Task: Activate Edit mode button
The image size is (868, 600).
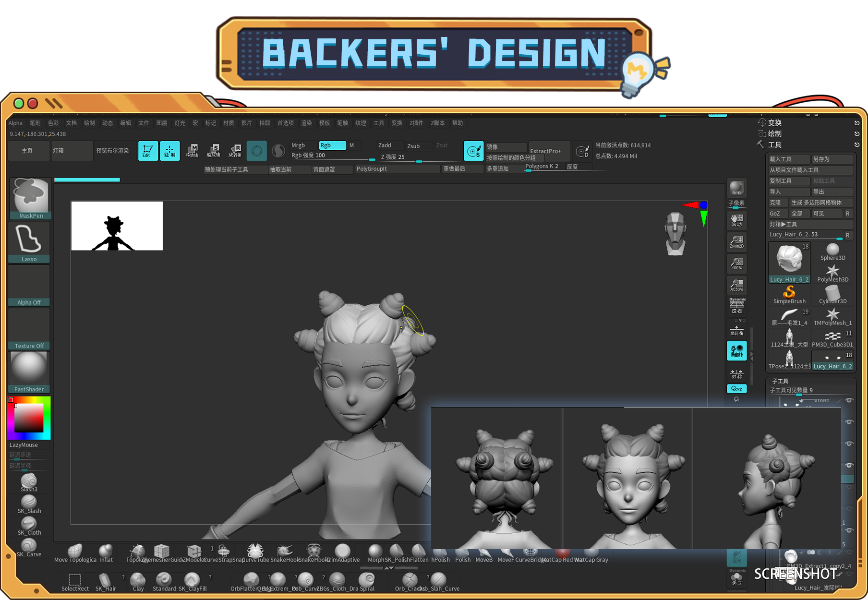Action: point(148,151)
